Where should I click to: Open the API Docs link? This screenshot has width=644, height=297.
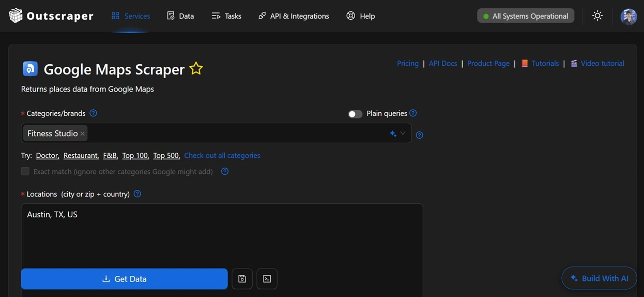pyautogui.click(x=443, y=63)
